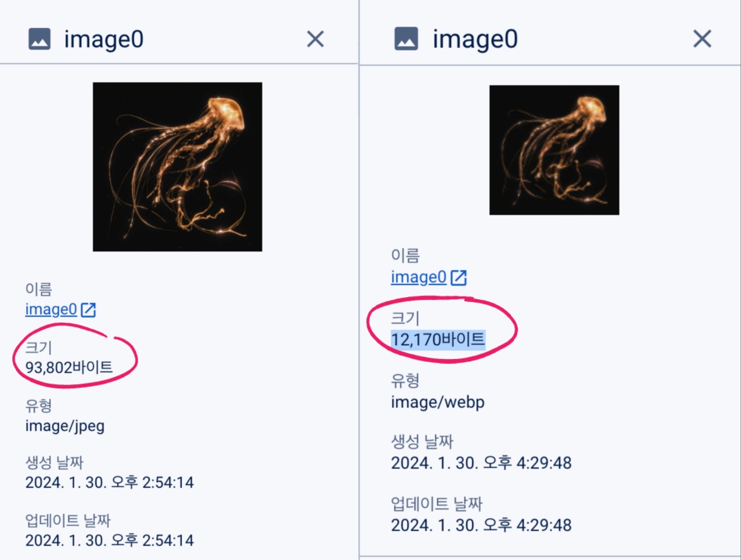The image size is (741, 560).
Task: Click the 업데이트 날짜 value ending 4:29:48
Action: (481, 525)
